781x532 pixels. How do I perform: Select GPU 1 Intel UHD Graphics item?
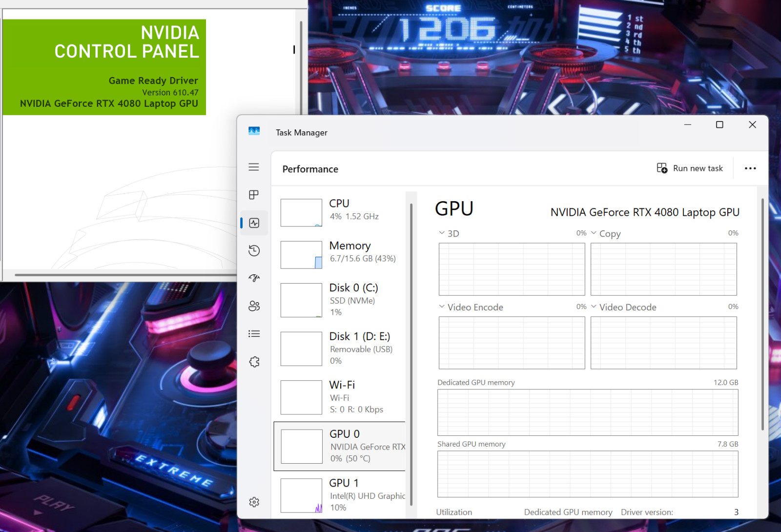pos(340,495)
